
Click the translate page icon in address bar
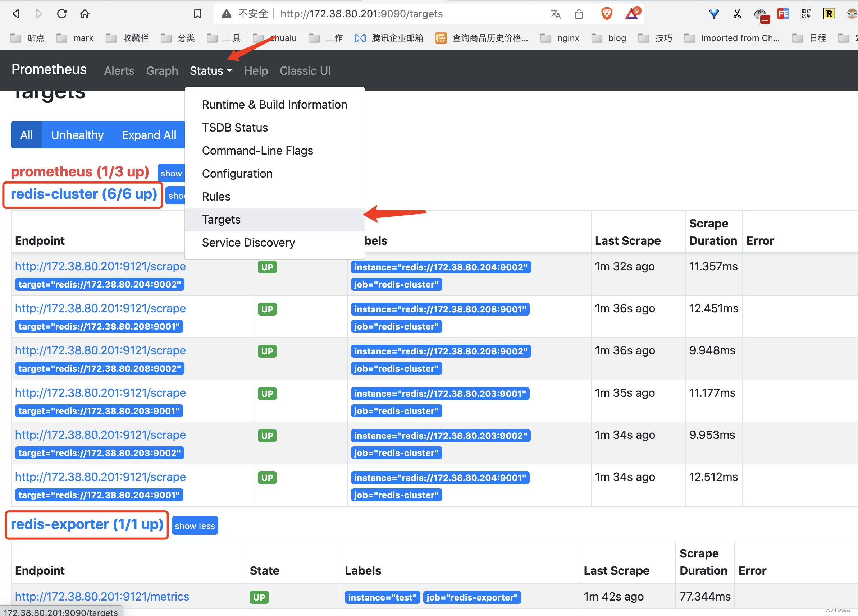556,14
